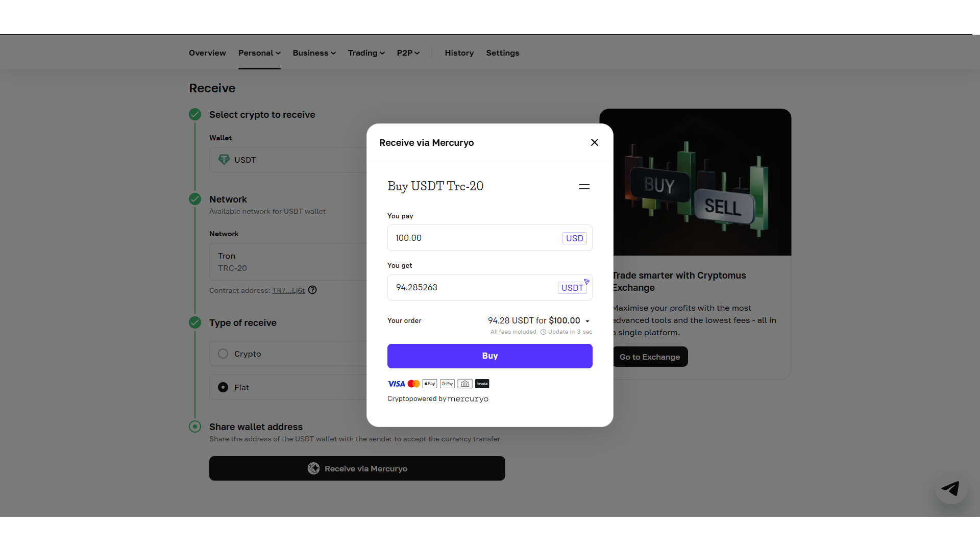Expand the P2P menu
This screenshot has width=980, height=551.
pyautogui.click(x=408, y=53)
